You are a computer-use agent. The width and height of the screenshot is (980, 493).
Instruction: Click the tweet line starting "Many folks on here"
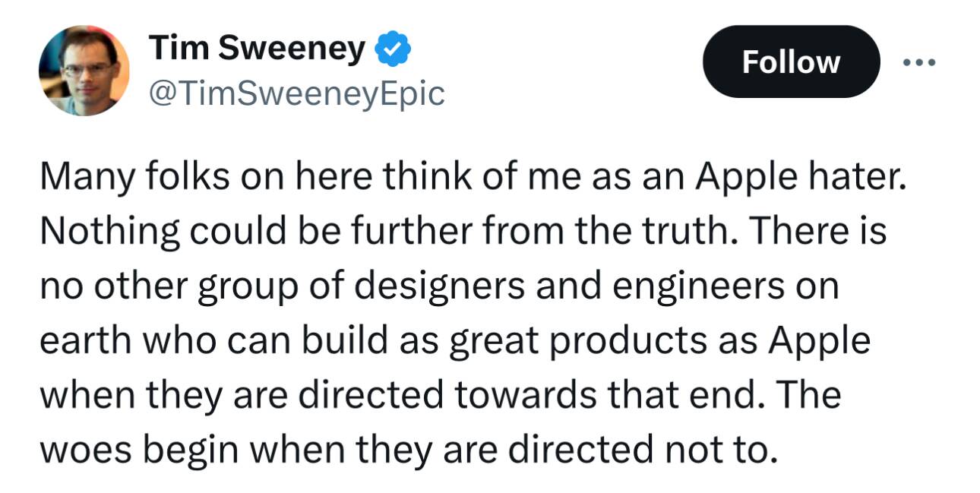point(473,177)
